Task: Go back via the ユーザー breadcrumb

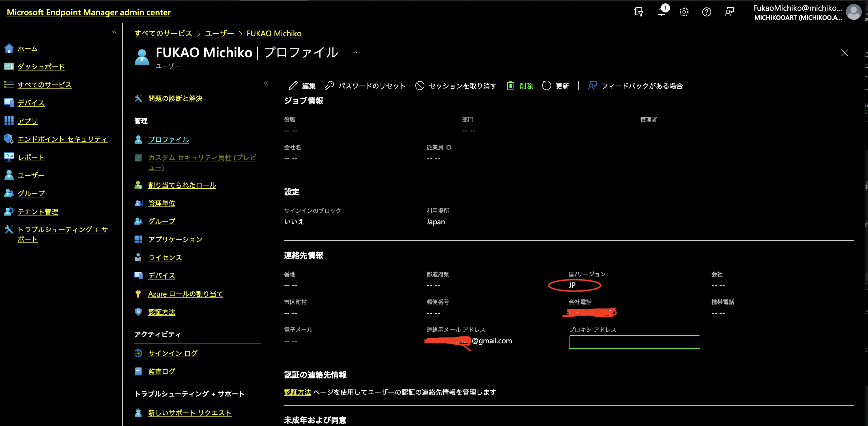Action: [219, 33]
